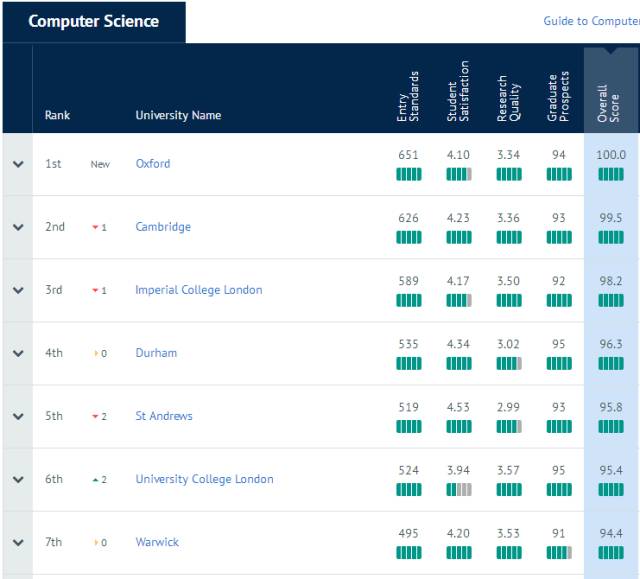
Task: Open the Imperial College London link
Action: (x=199, y=290)
